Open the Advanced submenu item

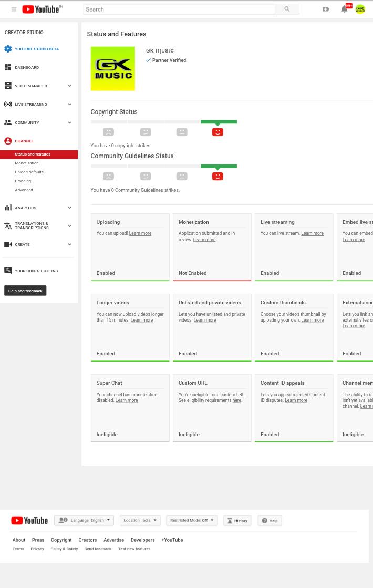(x=24, y=190)
